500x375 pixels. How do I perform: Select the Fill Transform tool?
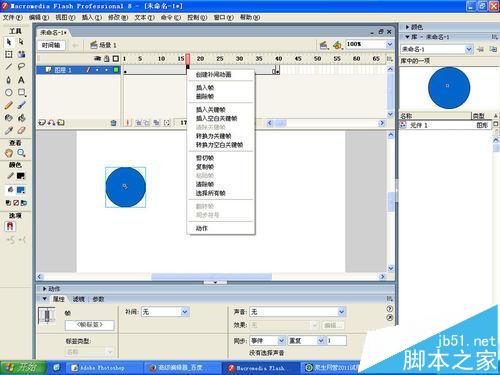21,54
